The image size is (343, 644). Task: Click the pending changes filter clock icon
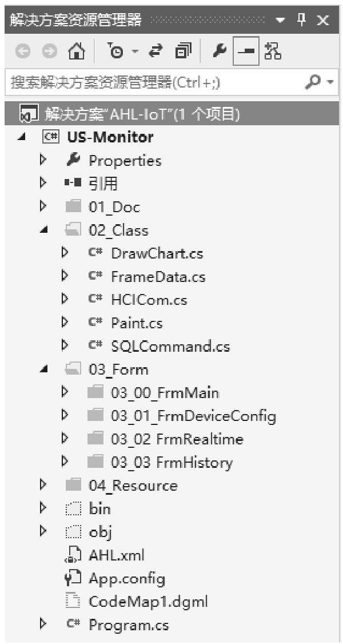coord(118,52)
